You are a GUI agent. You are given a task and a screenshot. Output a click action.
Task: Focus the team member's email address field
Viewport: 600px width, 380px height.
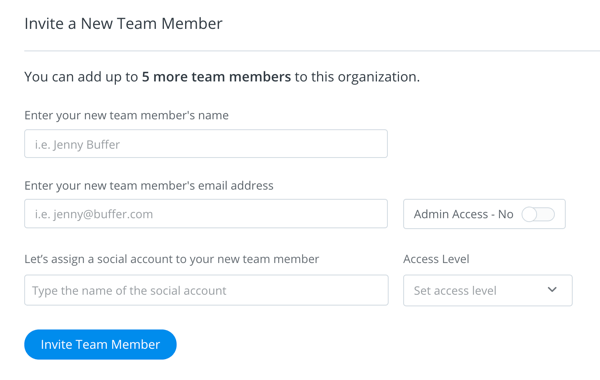tap(206, 214)
